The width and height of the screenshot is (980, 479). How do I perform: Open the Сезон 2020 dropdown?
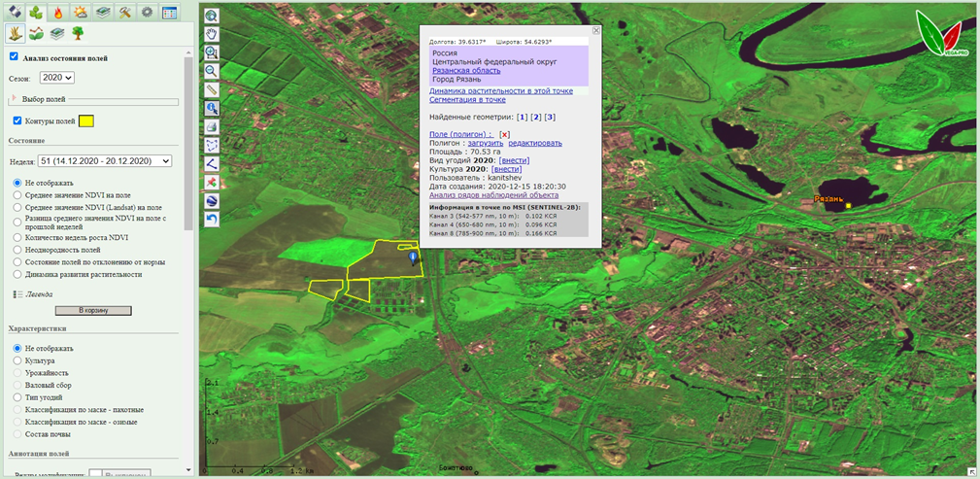(57, 78)
